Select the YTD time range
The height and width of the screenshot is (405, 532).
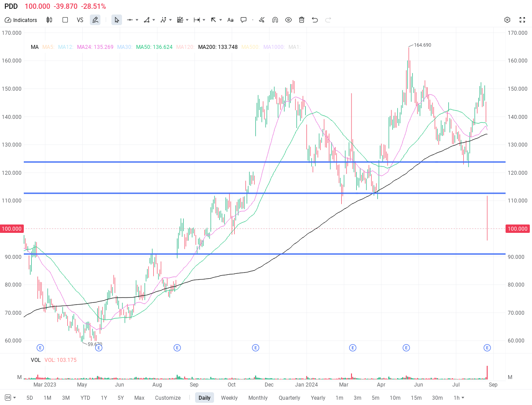pos(85,398)
